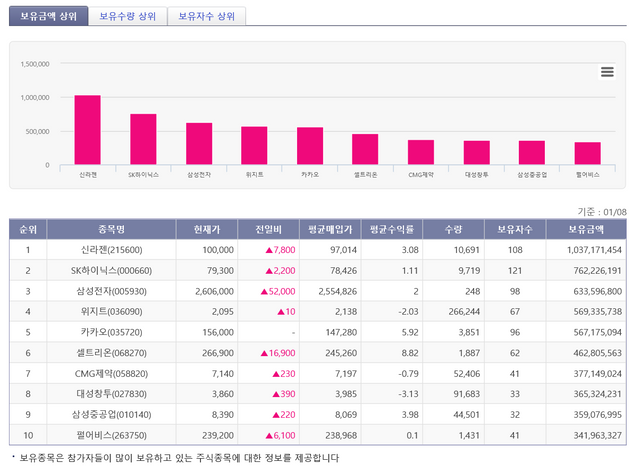Click the 신라젠 bar in chart
The height and width of the screenshot is (470, 640).
tap(87, 130)
